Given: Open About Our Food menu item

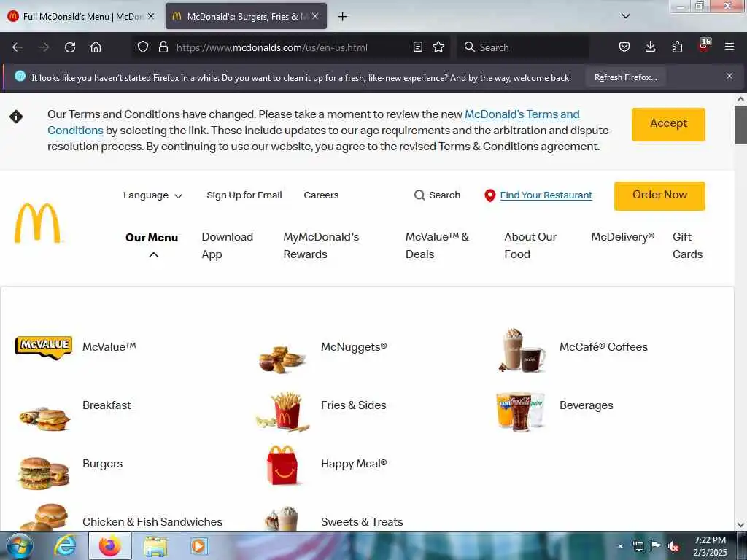Looking at the screenshot, I should click(530, 246).
